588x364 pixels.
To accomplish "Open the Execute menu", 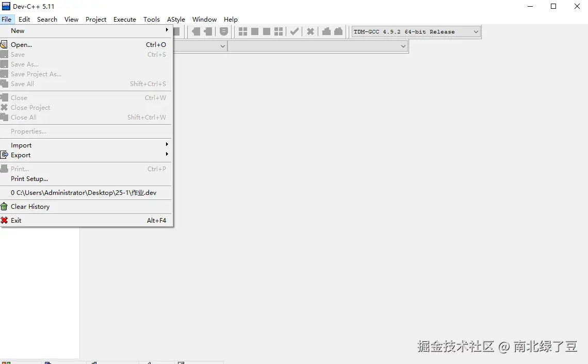I will pyautogui.click(x=124, y=19).
